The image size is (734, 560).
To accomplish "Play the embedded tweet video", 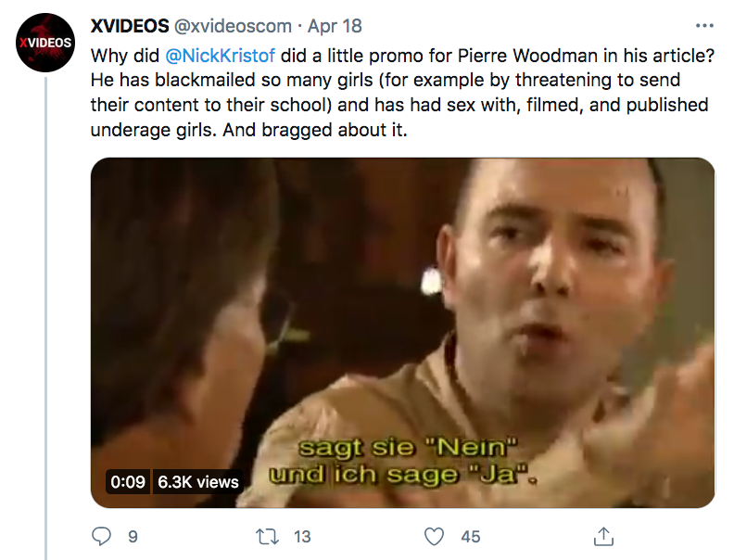I will [402, 333].
